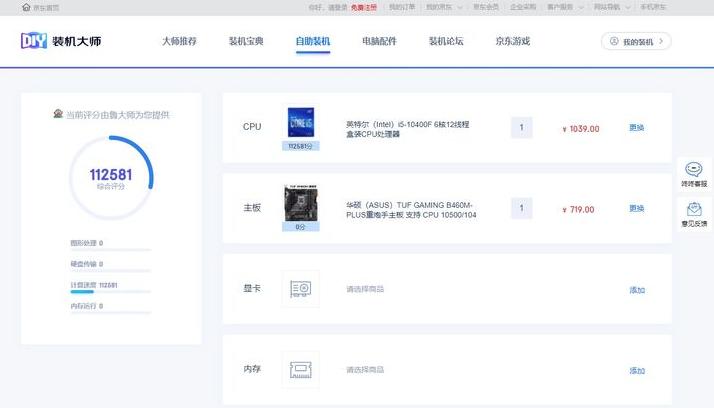Screen dimensions: 714x408
Task: Click the DIY 装机大师 logo
Action: (x=61, y=41)
